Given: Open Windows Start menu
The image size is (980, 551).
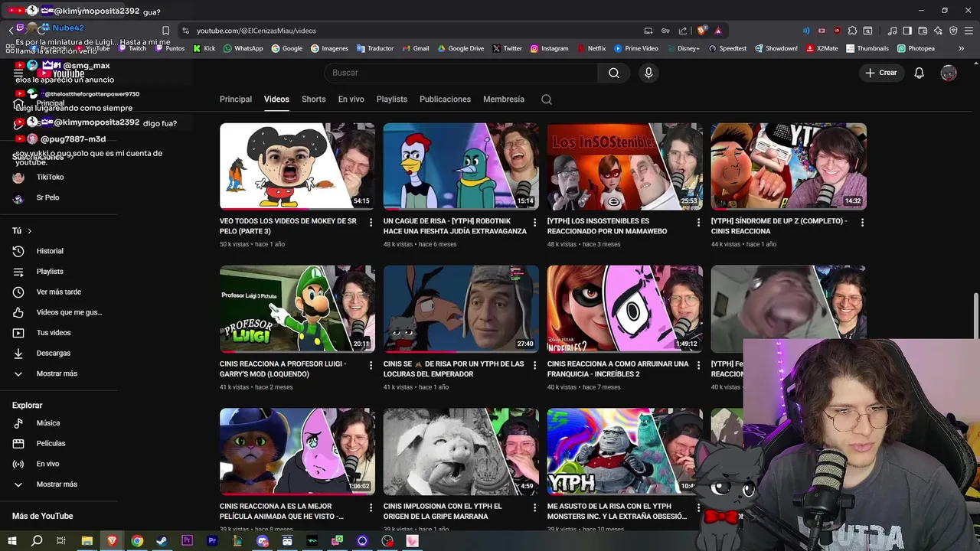Looking at the screenshot, I should (x=11, y=541).
